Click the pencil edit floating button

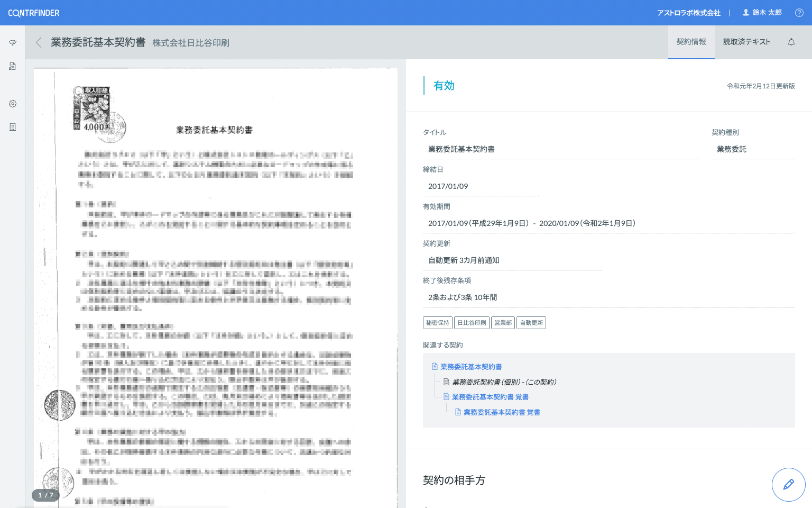click(788, 484)
